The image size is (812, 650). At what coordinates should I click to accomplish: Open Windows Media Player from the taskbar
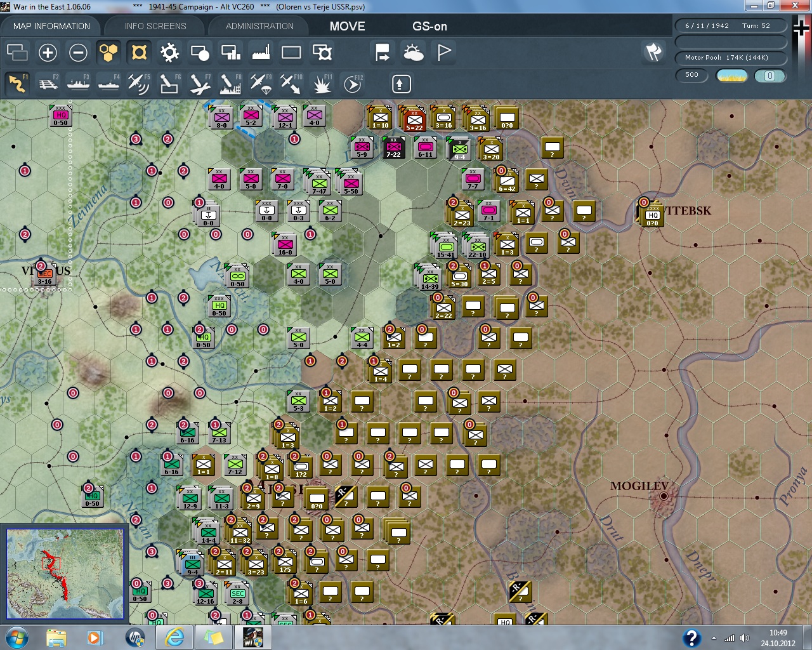tap(95, 637)
